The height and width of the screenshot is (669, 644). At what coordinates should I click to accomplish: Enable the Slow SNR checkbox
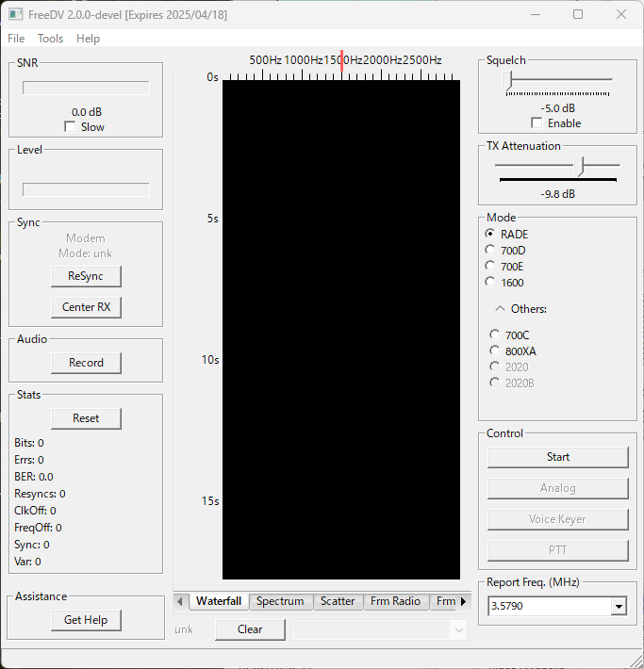(x=70, y=126)
